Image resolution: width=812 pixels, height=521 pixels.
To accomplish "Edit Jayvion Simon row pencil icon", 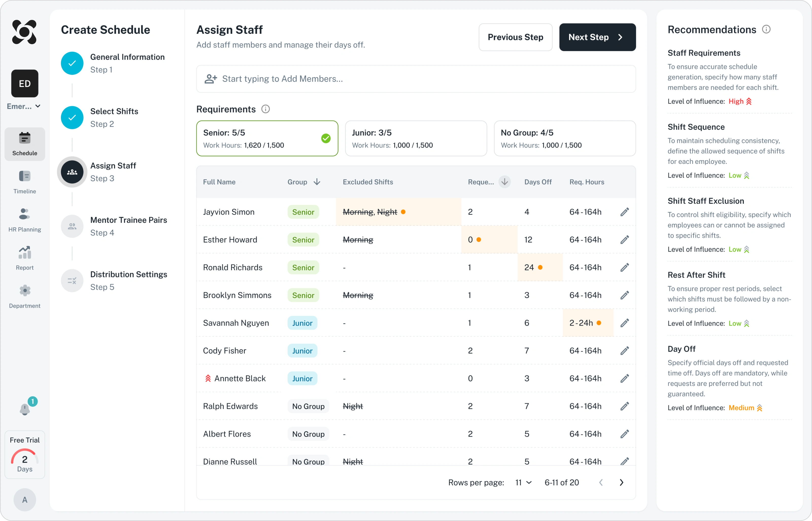I will coord(624,212).
